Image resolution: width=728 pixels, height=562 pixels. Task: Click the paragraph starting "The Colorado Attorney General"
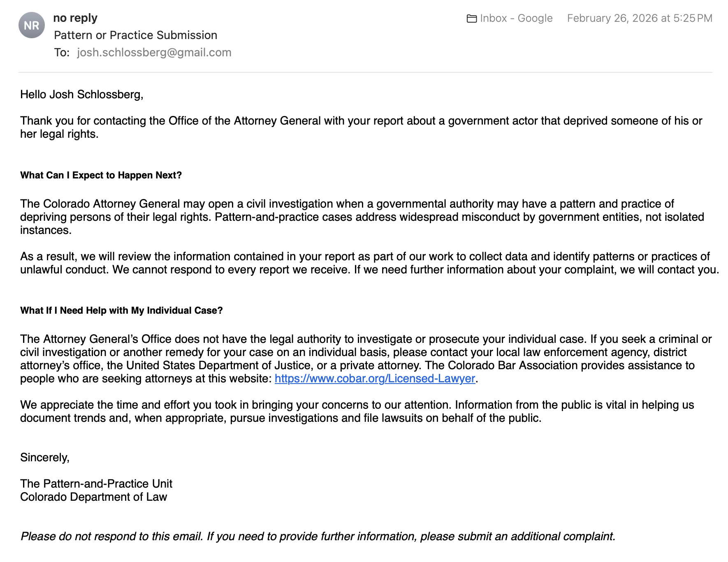tap(362, 217)
